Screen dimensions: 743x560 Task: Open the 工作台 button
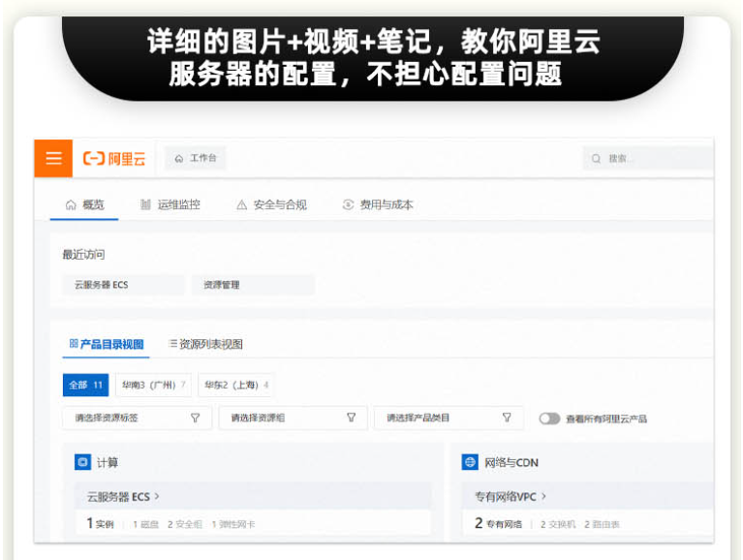[x=196, y=158]
